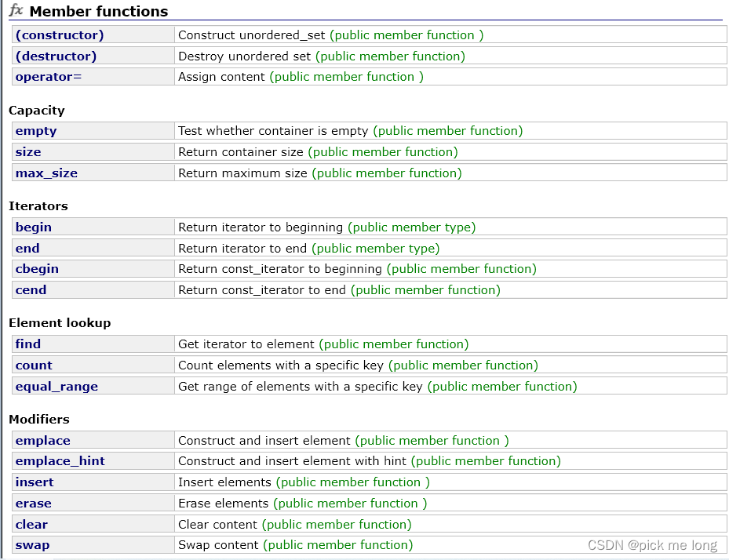Screen dimensions: 729x560
Task: Open the (constructor) link
Action: 60,35
